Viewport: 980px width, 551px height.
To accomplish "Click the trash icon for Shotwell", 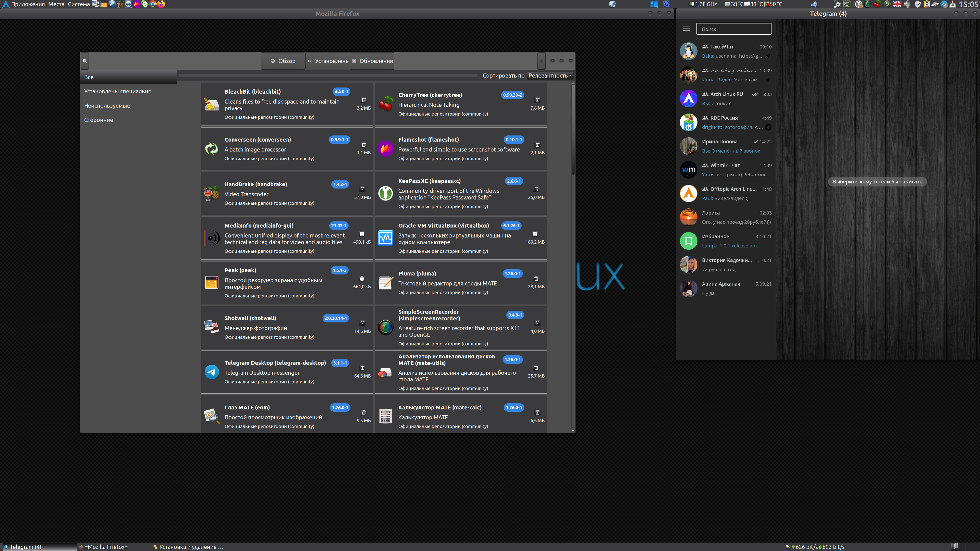I will (x=363, y=323).
